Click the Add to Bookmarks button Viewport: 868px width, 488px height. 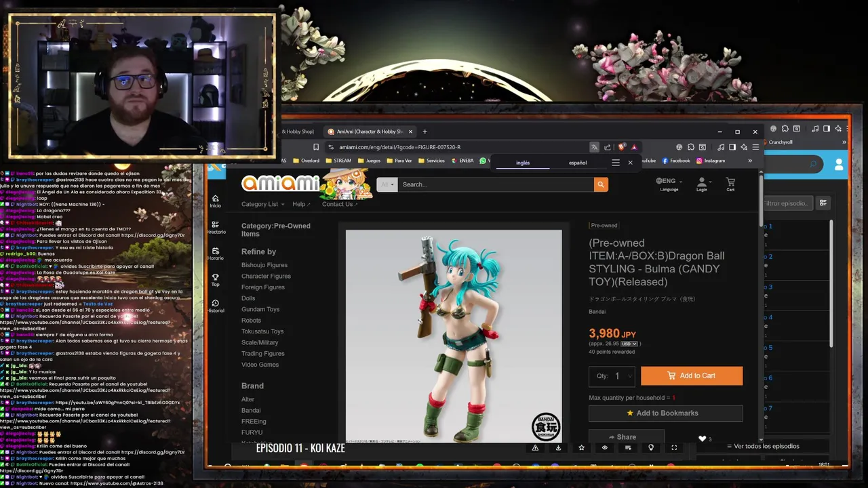665,413
